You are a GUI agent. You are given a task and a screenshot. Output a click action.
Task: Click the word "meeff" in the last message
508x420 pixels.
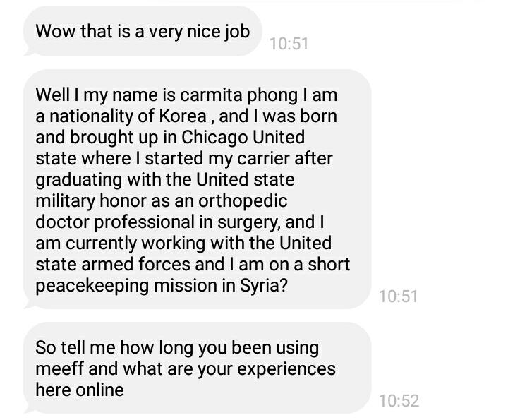pyautogui.click(x=59, y=368)
